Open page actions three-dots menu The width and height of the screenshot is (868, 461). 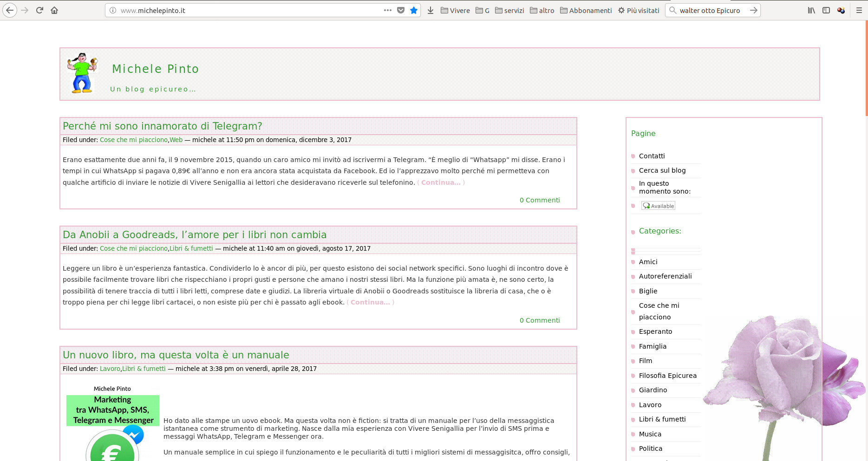(x=388, y=10)
